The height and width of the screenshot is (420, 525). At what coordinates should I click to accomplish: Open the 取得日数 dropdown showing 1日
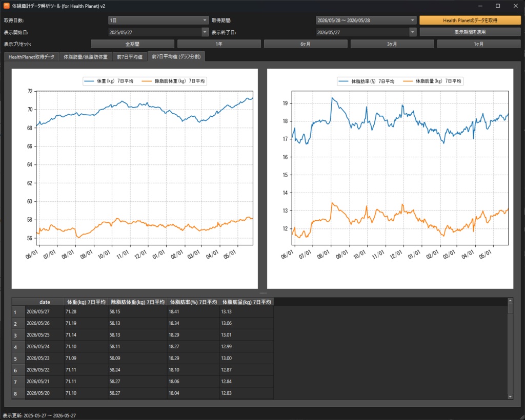tap(158, 20)
